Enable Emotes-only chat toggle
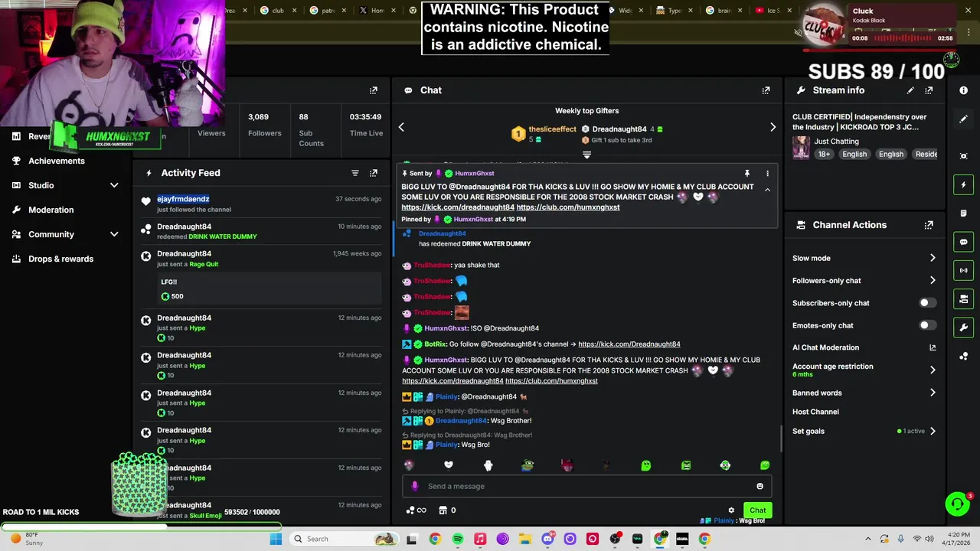Viewport: 980px width, 551px height. point(927,325)
